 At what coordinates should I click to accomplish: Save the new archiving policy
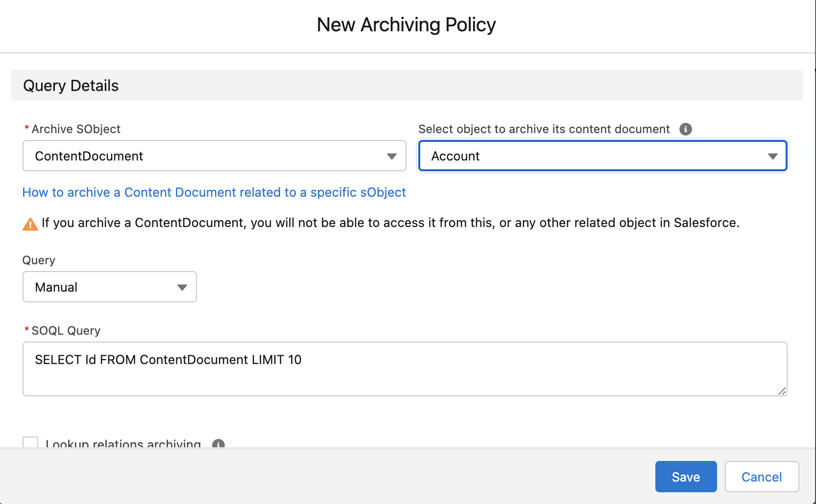point(686,476)
